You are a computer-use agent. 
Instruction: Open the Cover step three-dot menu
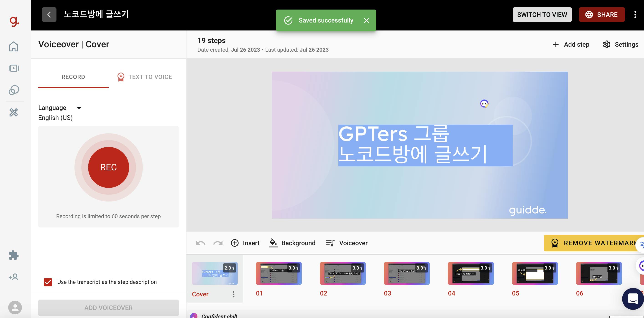[x=233, y=294]
